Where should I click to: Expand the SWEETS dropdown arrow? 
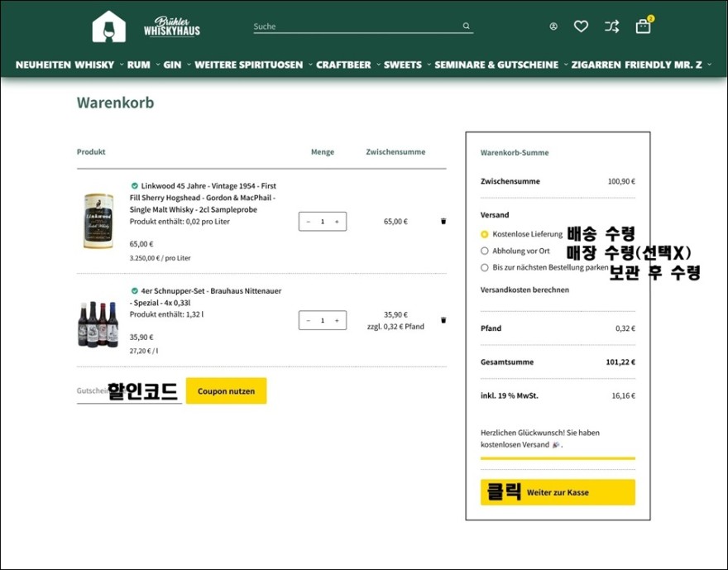(429, 65)
